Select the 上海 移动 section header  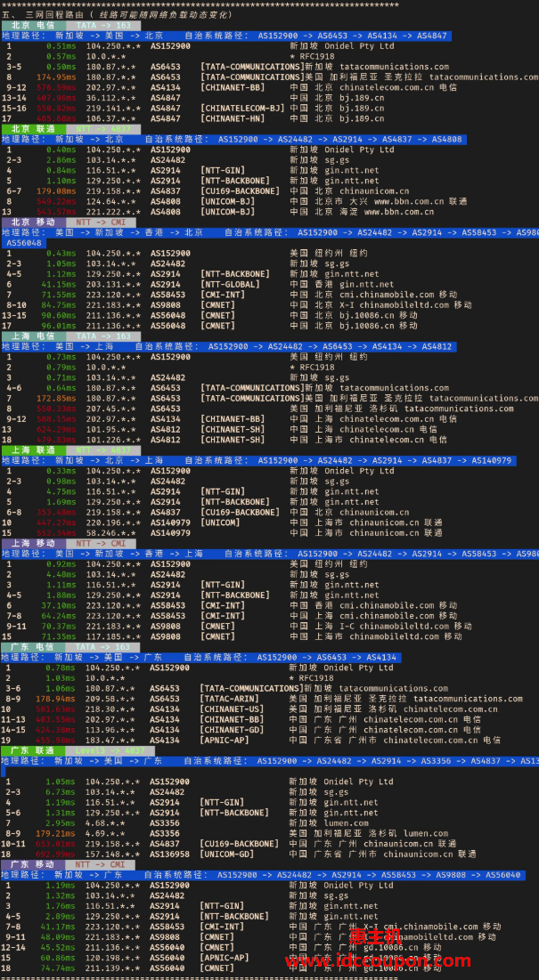32,543
